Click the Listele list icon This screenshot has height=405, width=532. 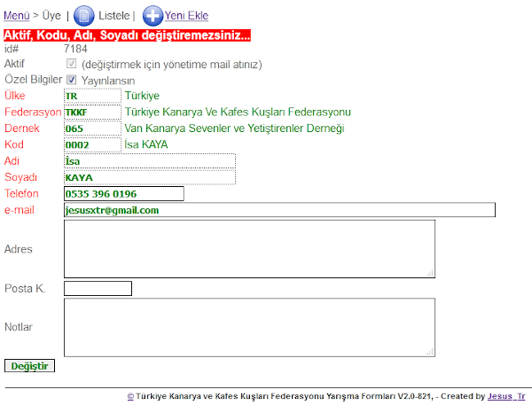83,15
